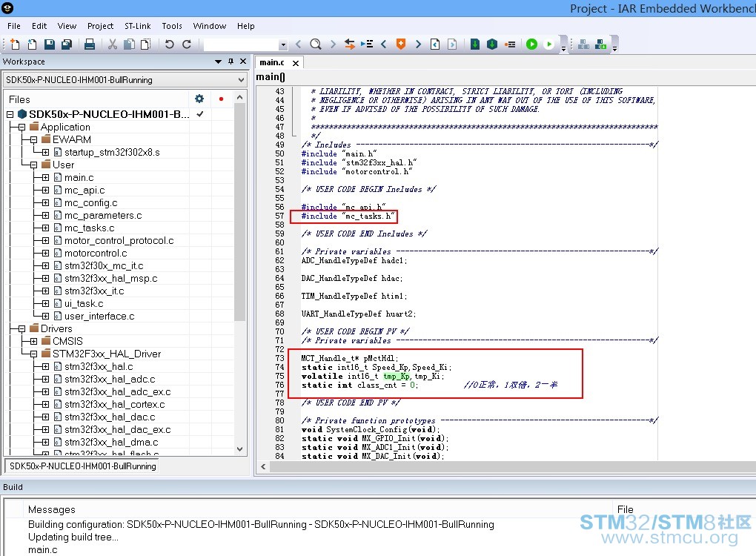Click the Print toolbar icon

tap(89, 44)
